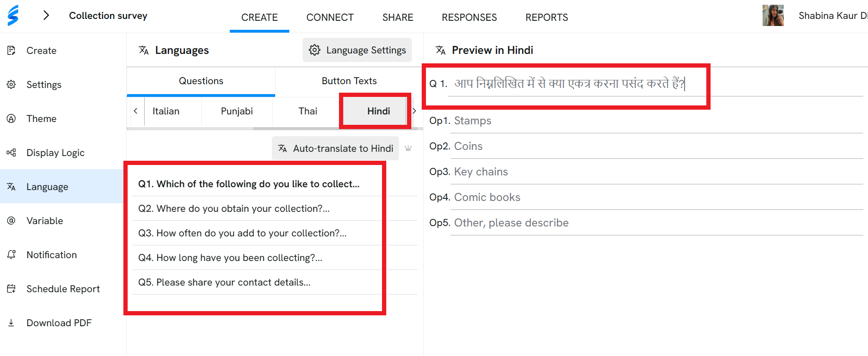Show more languages with right chevron
The height and width of the screenshot is (356, 868).
click(414, 111)
